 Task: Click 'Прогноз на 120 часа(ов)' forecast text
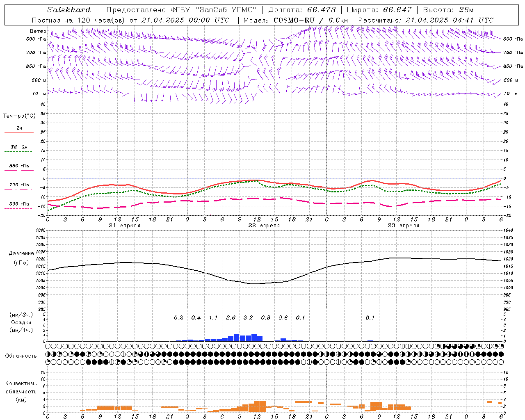pos(79,20)
